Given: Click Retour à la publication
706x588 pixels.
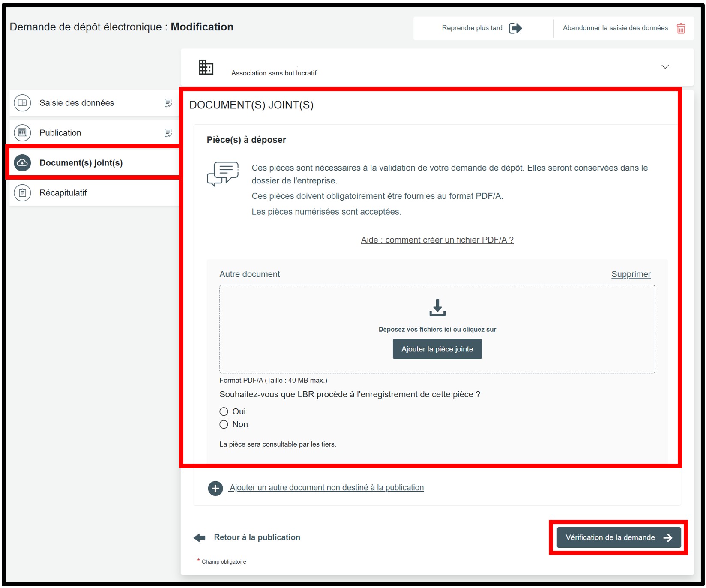Looking at the screenshot, I should (257, 537).
